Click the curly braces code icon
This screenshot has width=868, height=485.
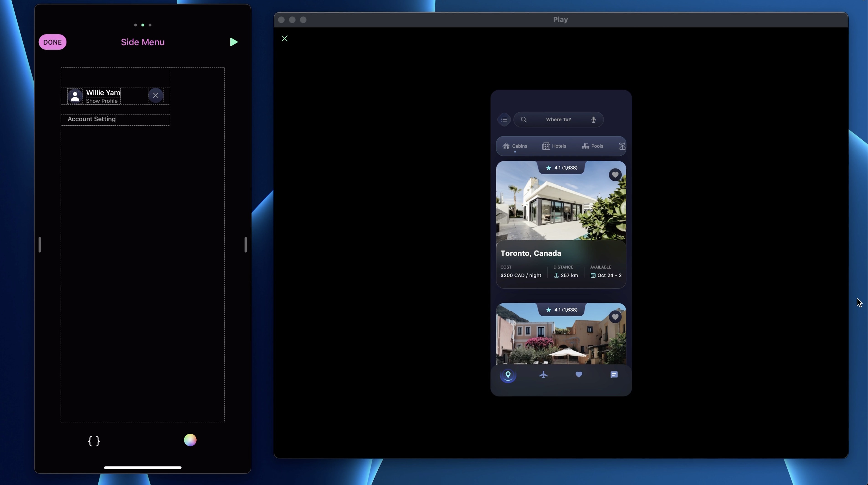pyautogui.click(x=94, y=441)
